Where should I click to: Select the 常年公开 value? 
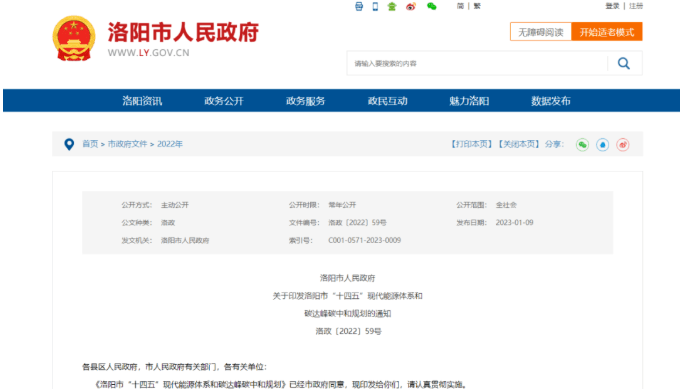pos(342,205)
